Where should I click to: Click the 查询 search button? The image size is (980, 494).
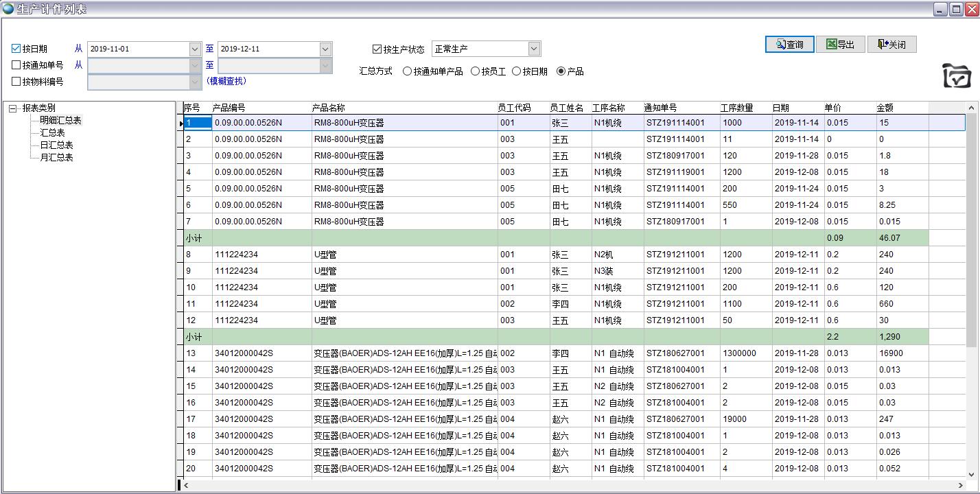789,45
